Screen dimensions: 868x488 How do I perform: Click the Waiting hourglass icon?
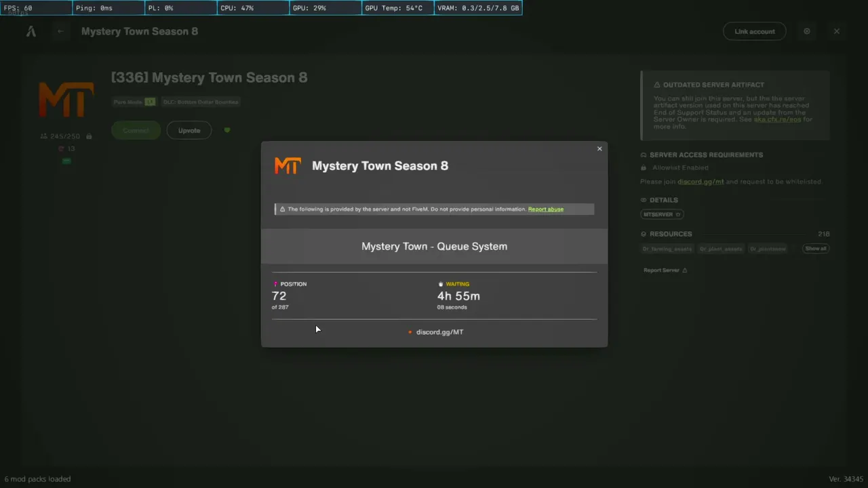pyautogui.click(x=441, y=284)
